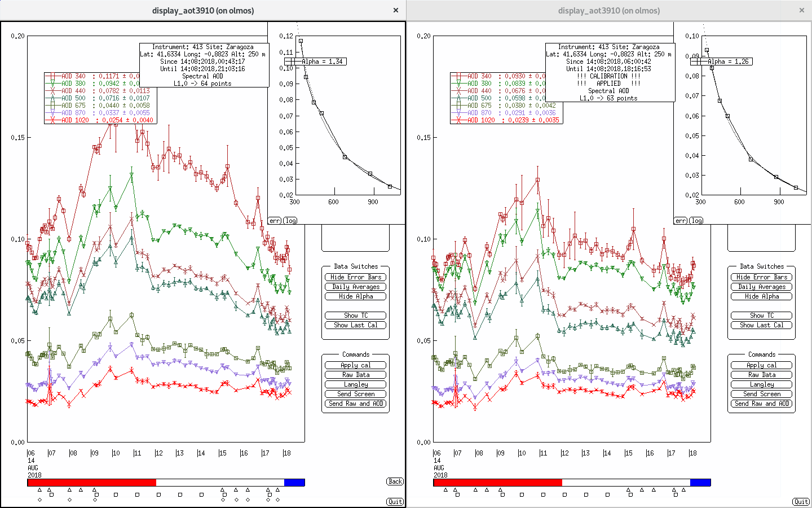Switch to the left display_aot3910 title tab
Screen dimensions: 812x508
pyautogui.click(x=203, y=11)
